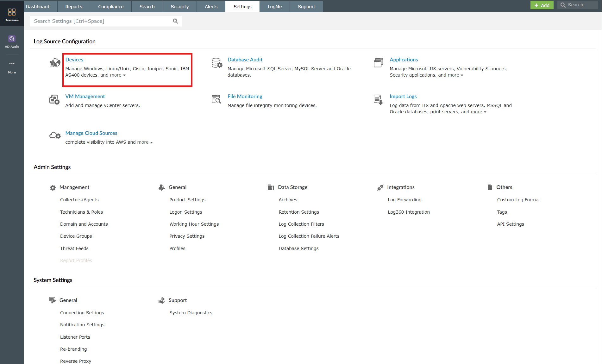Select the Database Audit icon

coord(216,63)
